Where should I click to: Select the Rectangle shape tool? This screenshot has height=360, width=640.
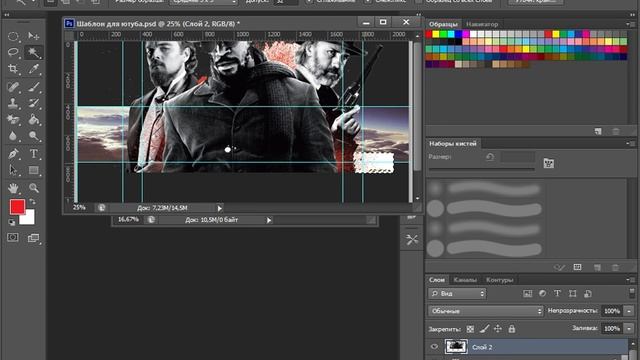(x=33, y=170)
